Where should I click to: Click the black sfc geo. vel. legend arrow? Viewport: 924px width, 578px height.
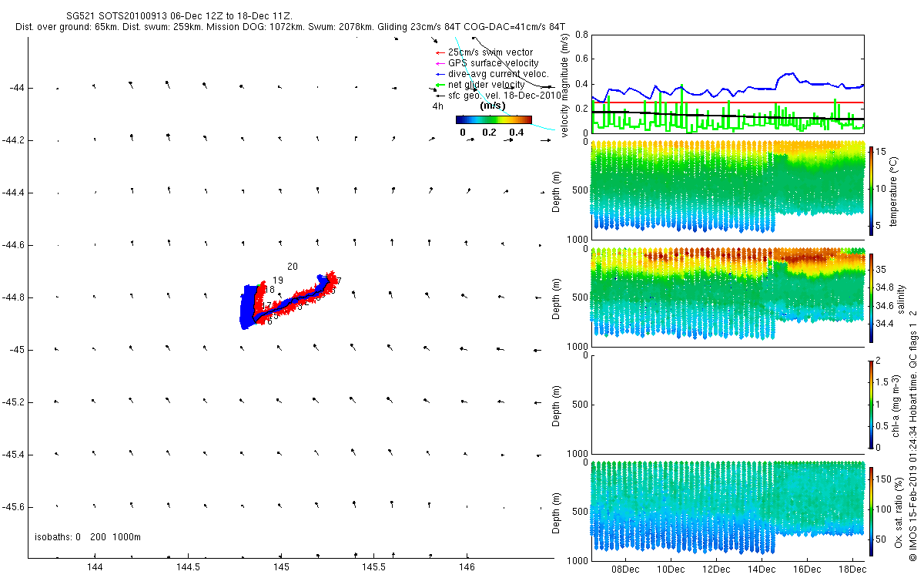tap(439, 96)
